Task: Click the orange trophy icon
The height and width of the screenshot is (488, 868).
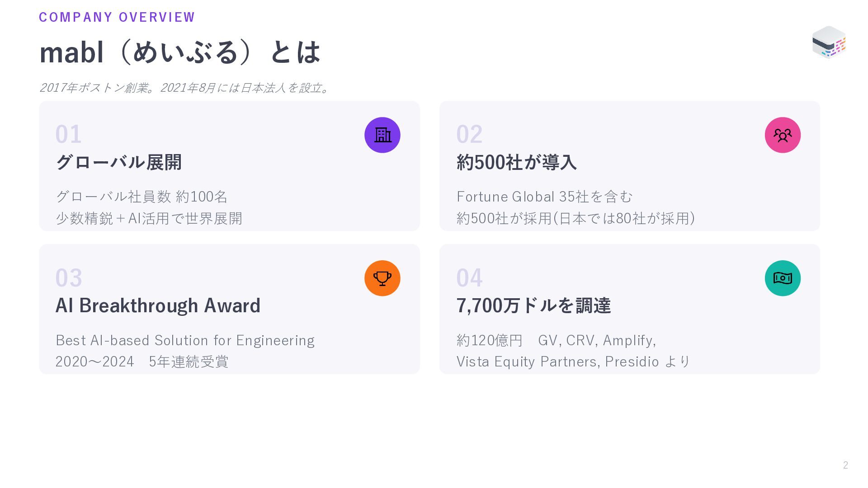Action: pos(382,278)
